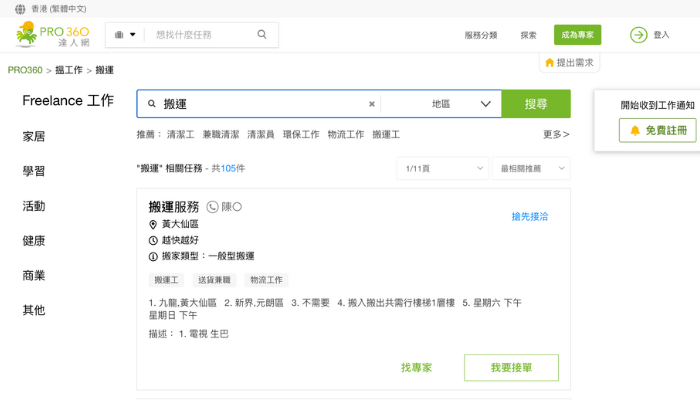Click the login arrow circle icon

[x=638, y=35]
